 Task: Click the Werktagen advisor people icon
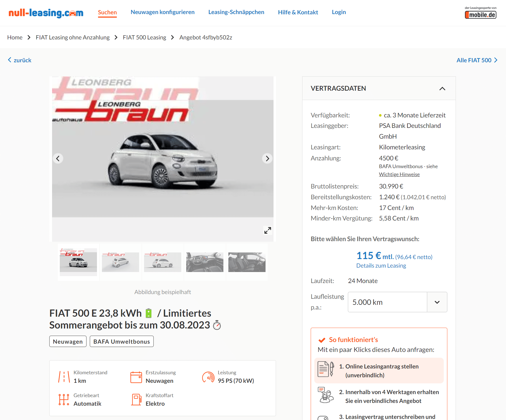(326, 395)
